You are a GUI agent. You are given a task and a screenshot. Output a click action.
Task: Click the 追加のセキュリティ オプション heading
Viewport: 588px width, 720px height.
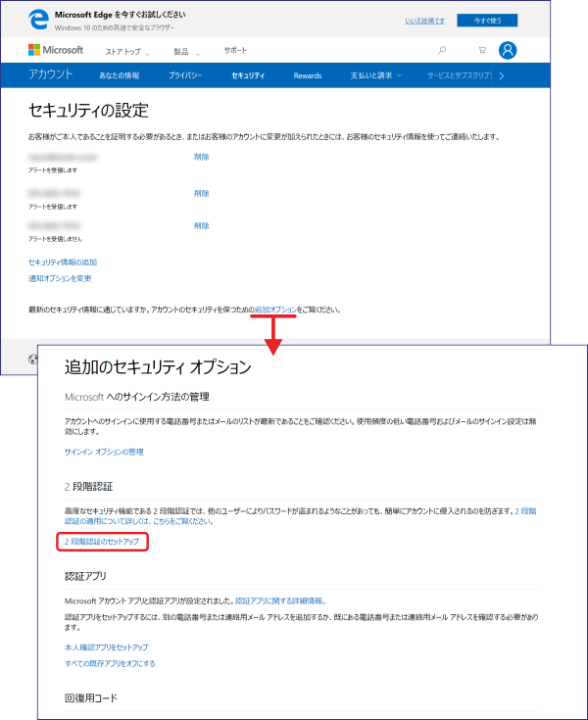(x=158, y=367)
